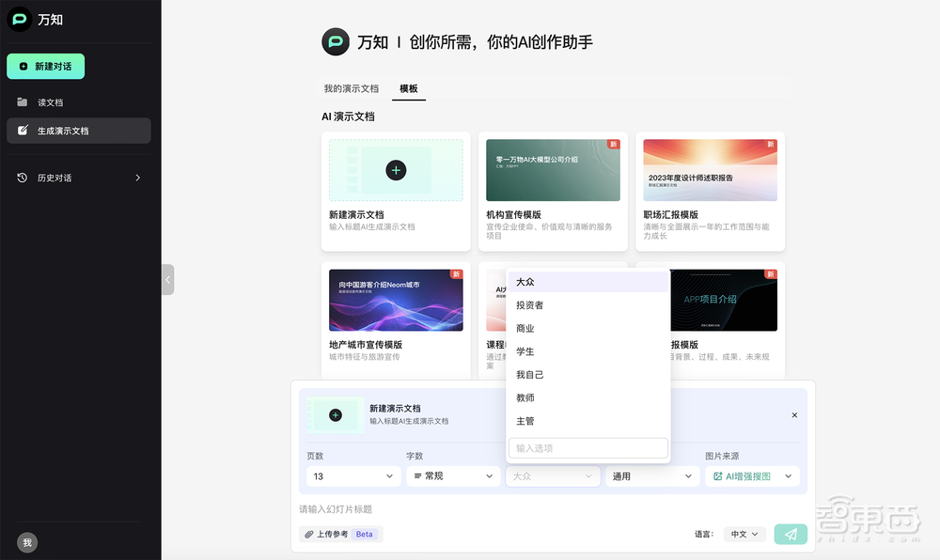Click the plus icon on 新建演示文档 card
Screen dimensions: 940x560
point(395,170)
